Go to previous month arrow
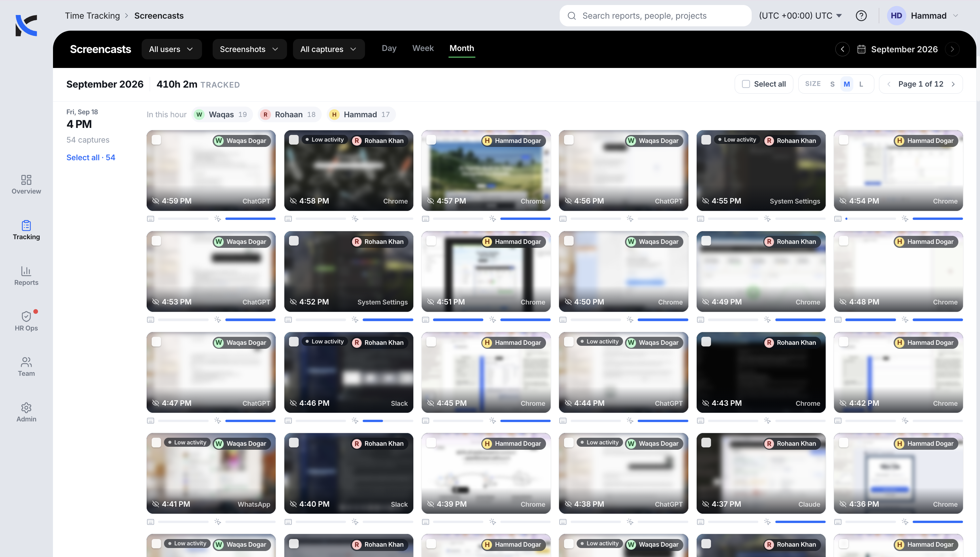Image resolution: width=980 pixels, height=557 pixels. click(842, 49)
